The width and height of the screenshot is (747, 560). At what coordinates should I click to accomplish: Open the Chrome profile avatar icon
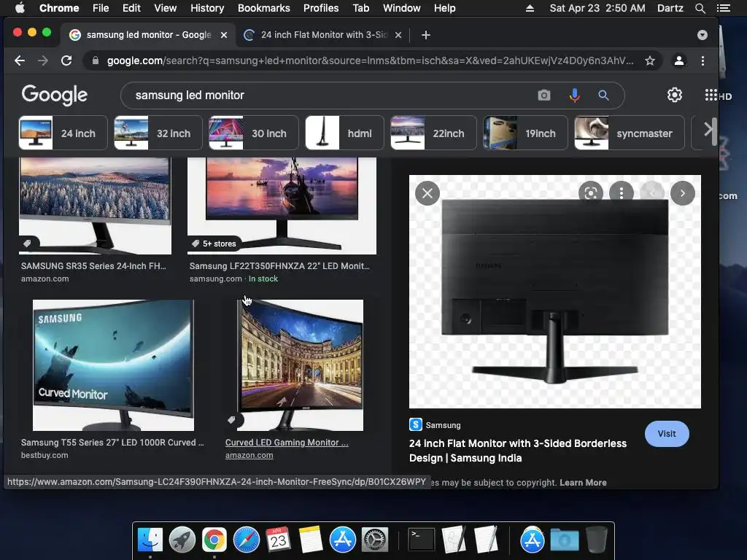(x=679, y=61)
